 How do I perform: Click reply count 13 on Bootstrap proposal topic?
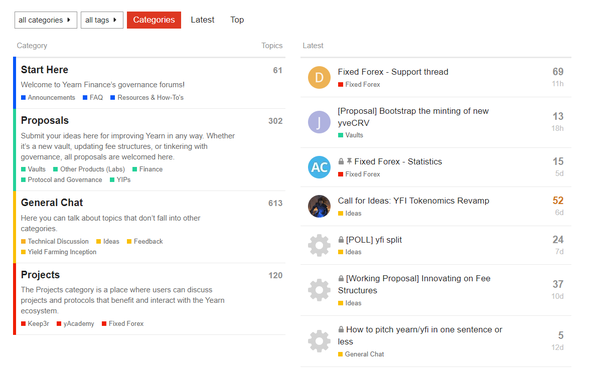[x=558, y=116]
